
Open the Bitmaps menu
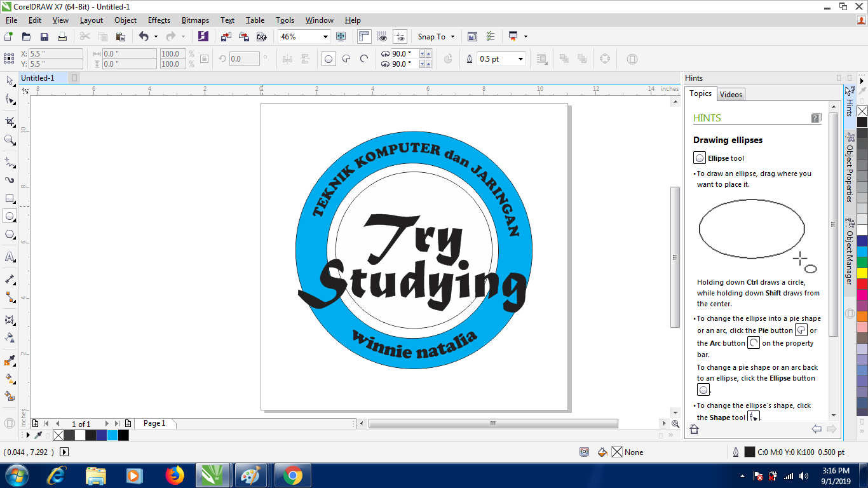click(195, 20)
